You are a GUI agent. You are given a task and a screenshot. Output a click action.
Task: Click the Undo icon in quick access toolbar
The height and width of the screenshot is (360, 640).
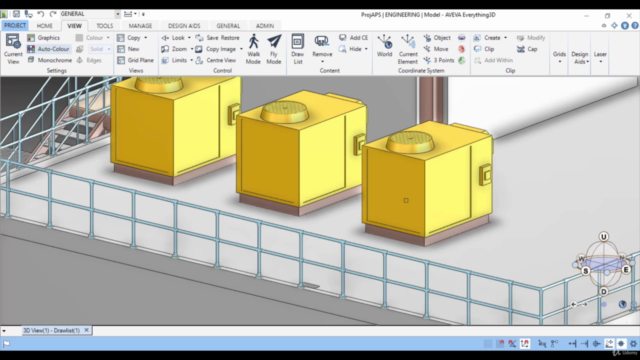pos(40,14)
